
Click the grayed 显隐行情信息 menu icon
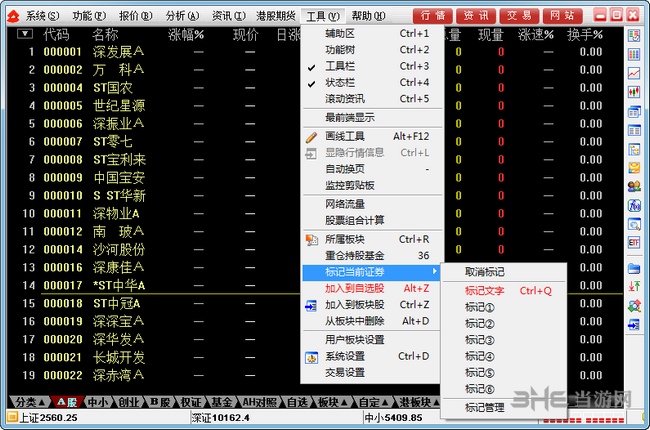click(311, 153)
